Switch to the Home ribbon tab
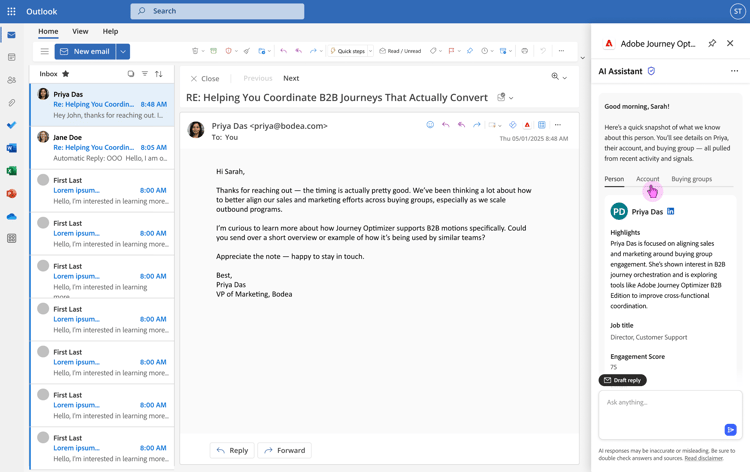750x472 pixels. click(x=48, y=31)
